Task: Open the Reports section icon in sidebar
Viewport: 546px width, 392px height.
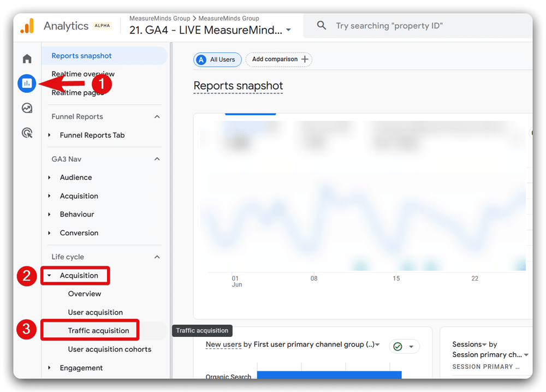Action: [26, 84]
